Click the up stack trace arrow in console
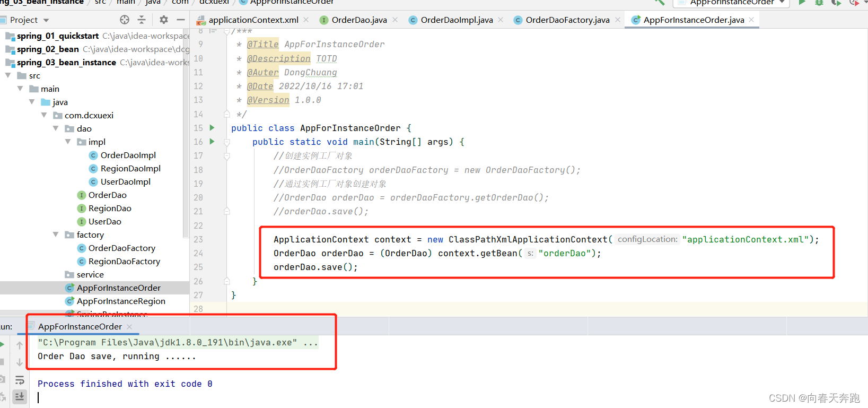The image size is (868, 408). tap(20, 345)
